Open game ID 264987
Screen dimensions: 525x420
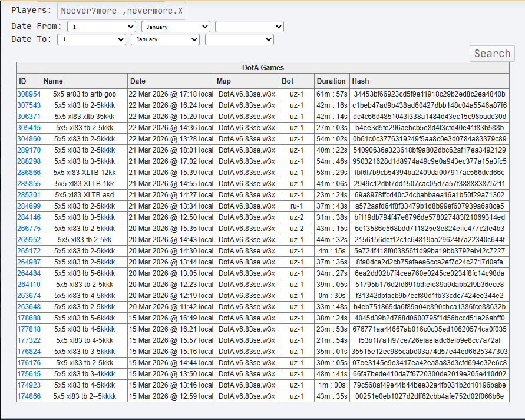[29, 262]
